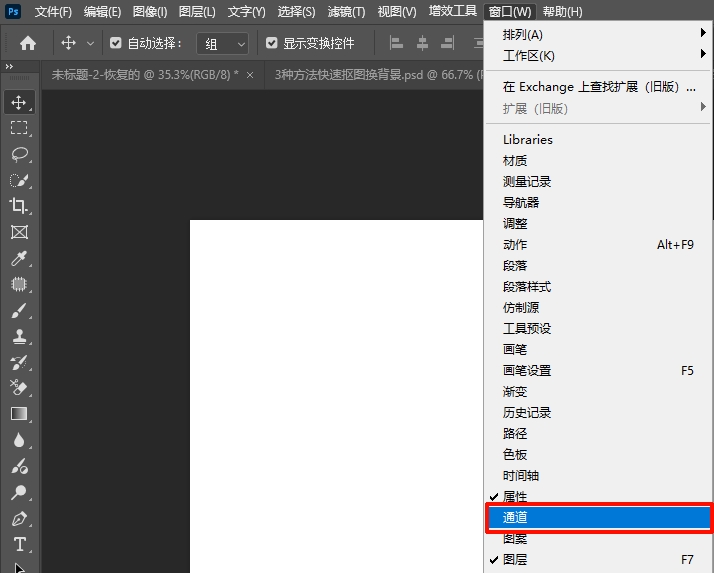Viewport: 714px width, 573px height.
Task: Uncheck the 属性 panel menu item
Action: pos(515,497)
